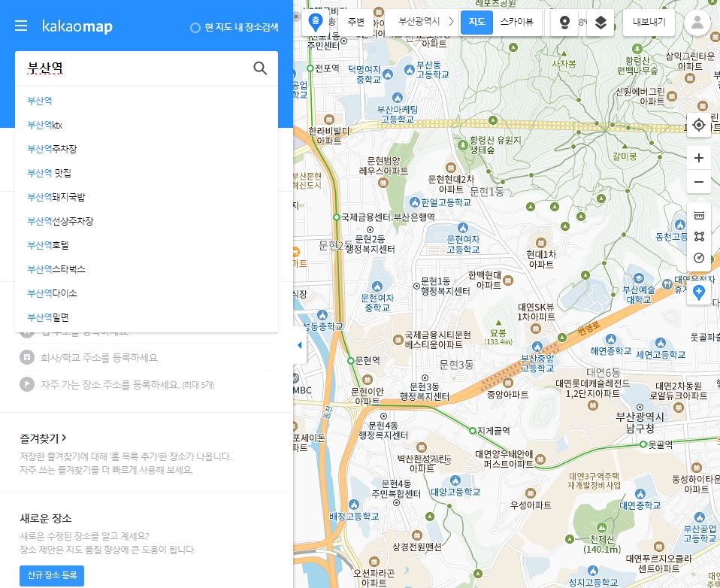Select the distance measurement ruler icon

pyautogui.click(x=699, y=215)
